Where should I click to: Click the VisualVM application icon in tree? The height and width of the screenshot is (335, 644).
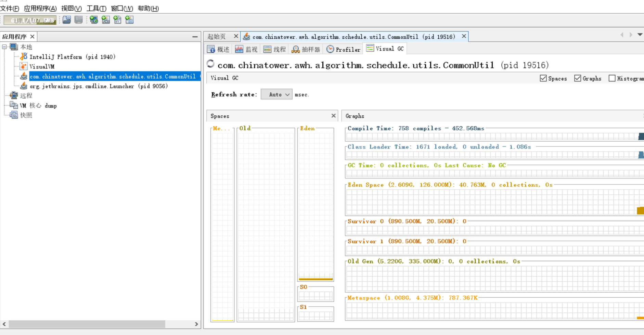coord(24,66)
